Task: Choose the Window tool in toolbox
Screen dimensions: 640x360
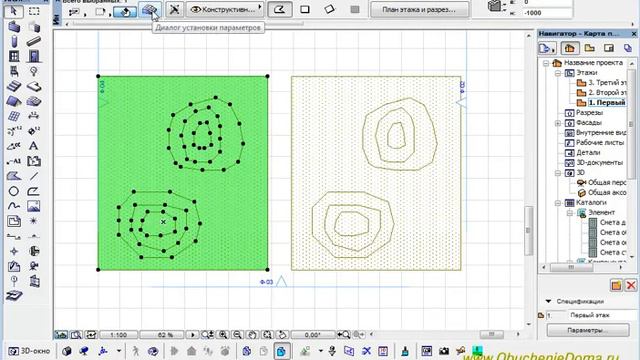Action: (x=14, y=56)
